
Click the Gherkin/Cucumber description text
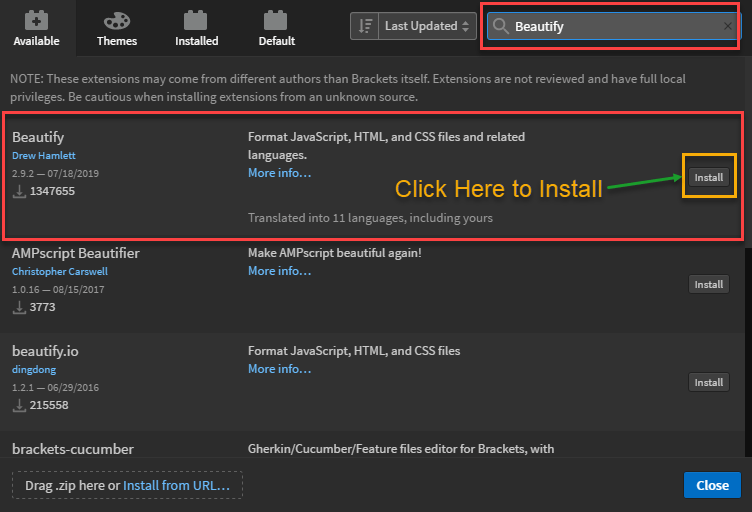coord(401,449)
